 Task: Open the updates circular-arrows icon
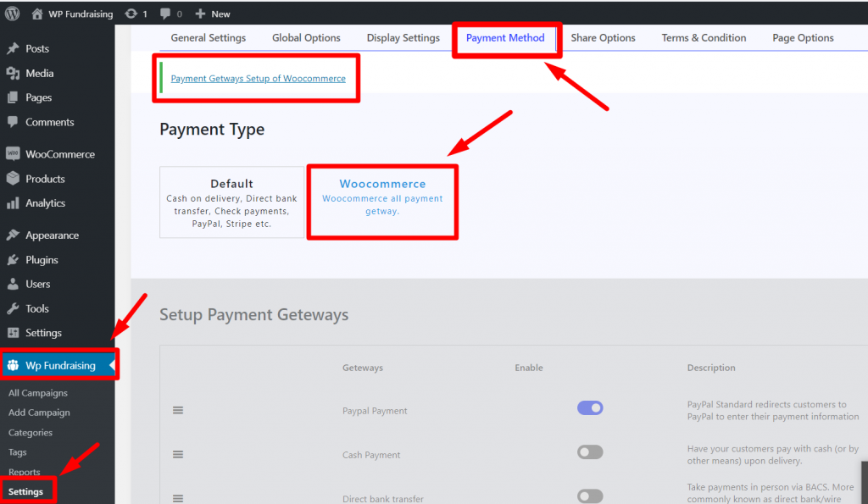pyautogui.click(x=131, y=14)
